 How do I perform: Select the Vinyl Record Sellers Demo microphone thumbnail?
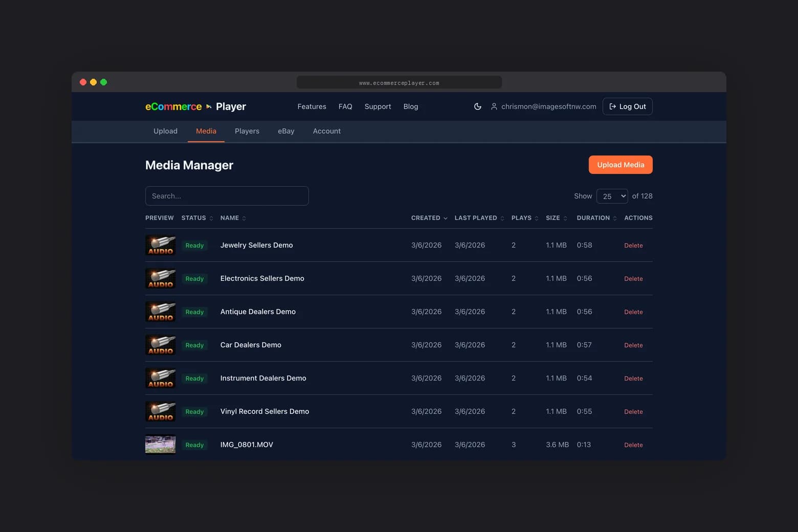(x=160, y=411)
